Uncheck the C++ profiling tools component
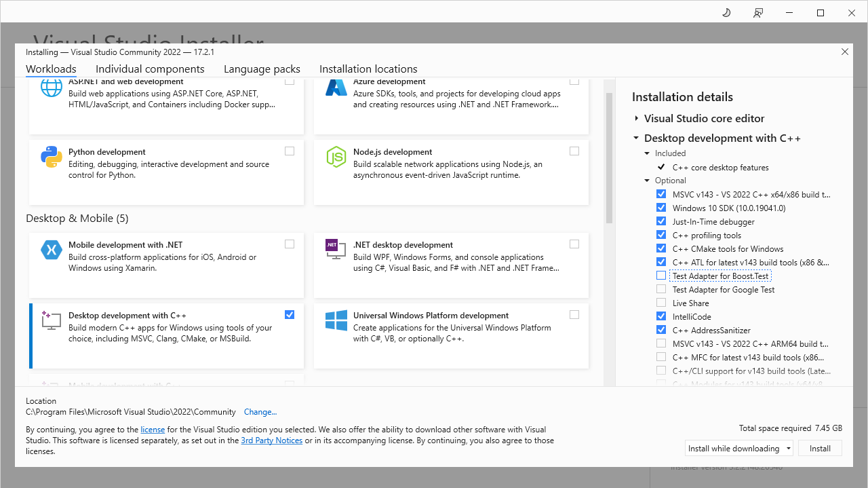 coord(661,235)
